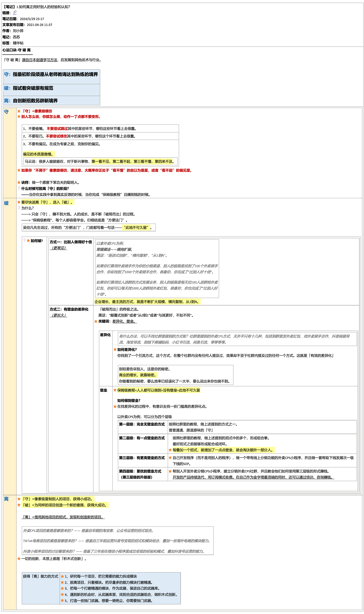
Task: Click table row 1、不要偷懒
Action: [100, 128]
